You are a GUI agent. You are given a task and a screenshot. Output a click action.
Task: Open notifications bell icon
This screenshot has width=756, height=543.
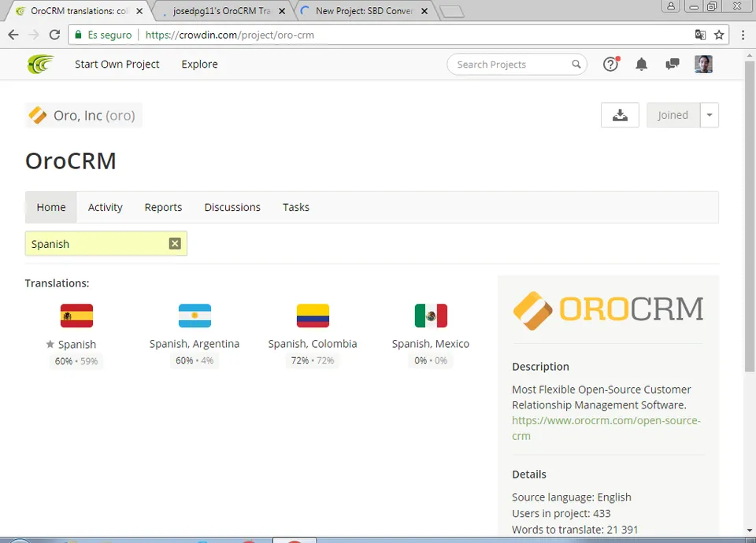click(x=641, y=64)
